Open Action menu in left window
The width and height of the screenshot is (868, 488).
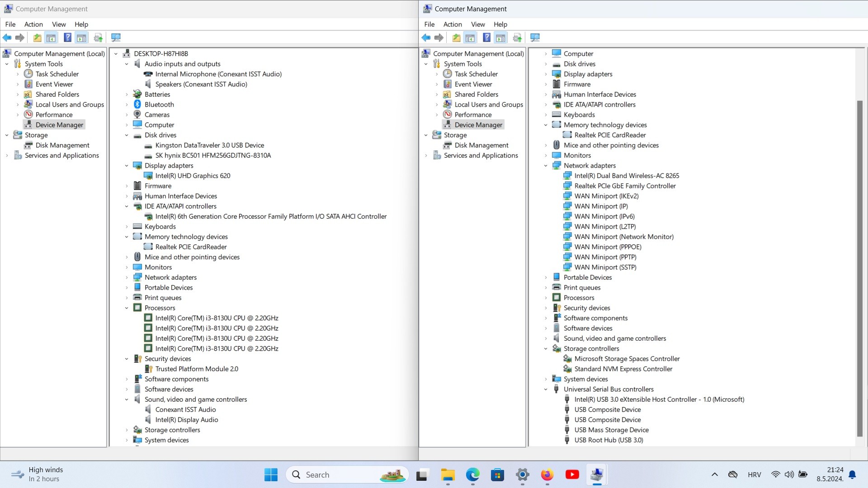33,24
